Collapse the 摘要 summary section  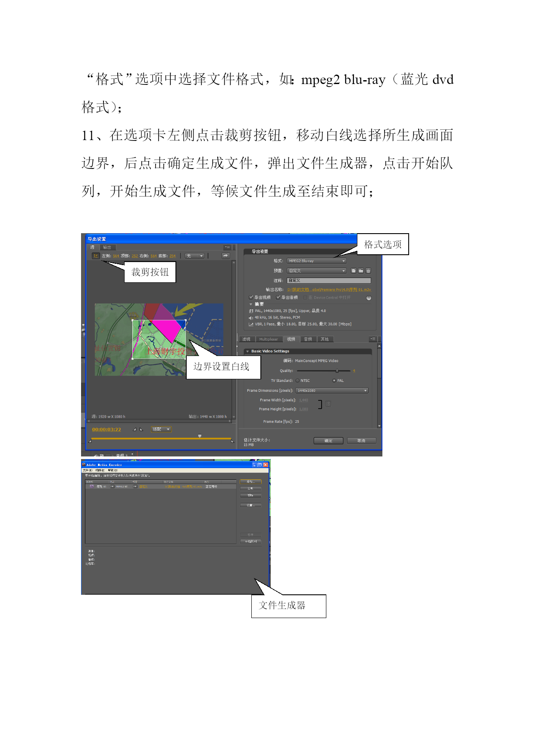click(251, 304)
